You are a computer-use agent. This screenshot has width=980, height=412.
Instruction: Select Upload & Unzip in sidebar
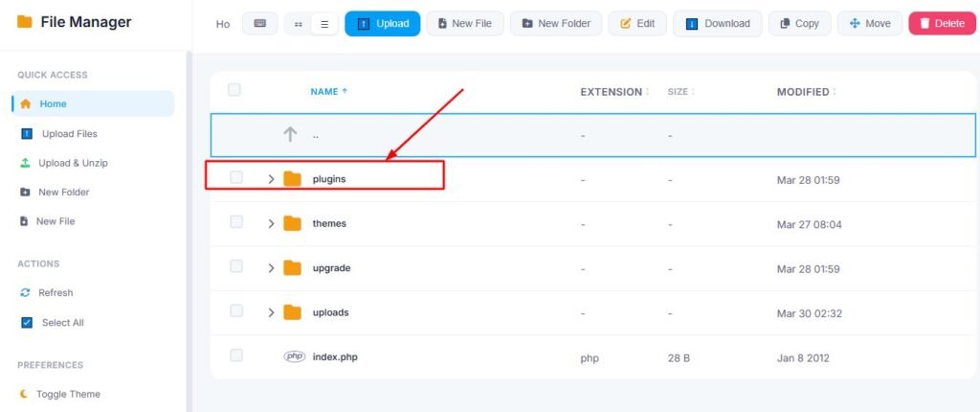[72, 163]
